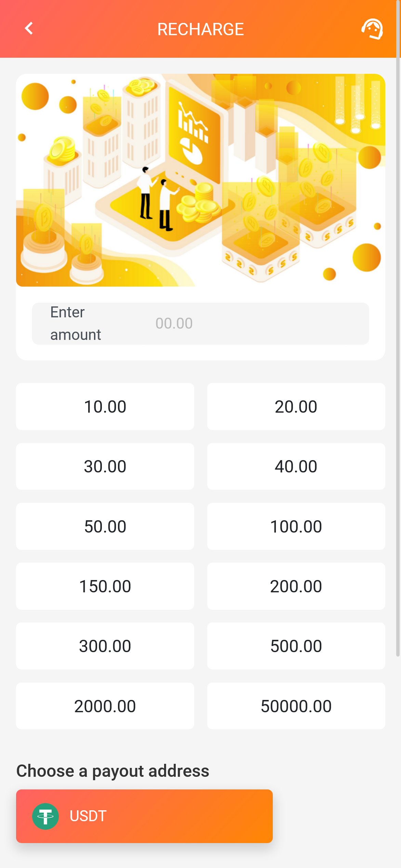Tap the back arrow icon
The height and width of the screenshot is (868, 401).
coord(29,29)
